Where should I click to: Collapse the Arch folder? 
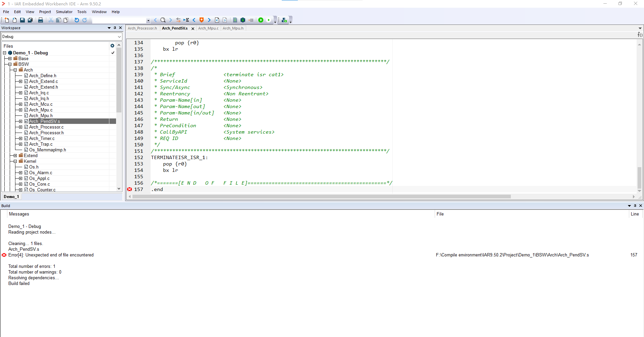click(15, 70)
